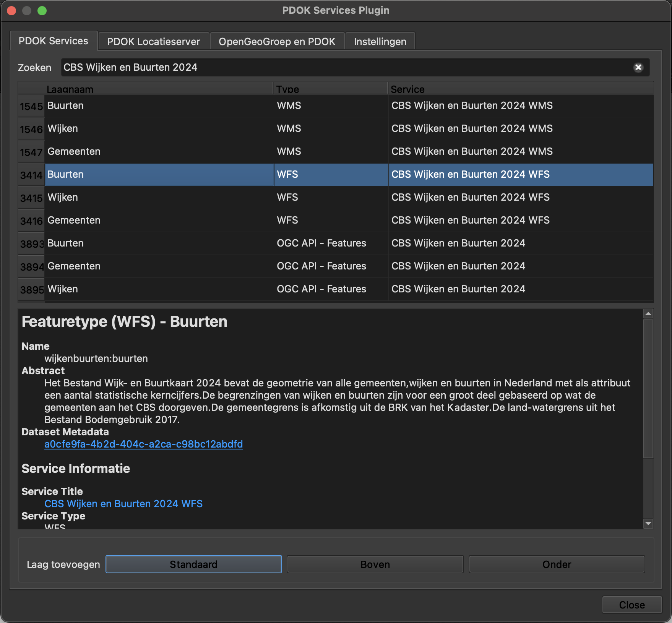Image resolution: width=672 pixels, height=623 pixels.
Task: Clear the Zoeken search field
Action: tap(638, 67)
